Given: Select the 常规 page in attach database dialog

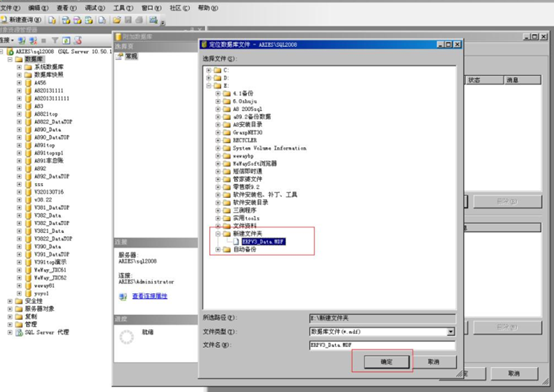Looking at the screenshot, I should click(131, 56).
